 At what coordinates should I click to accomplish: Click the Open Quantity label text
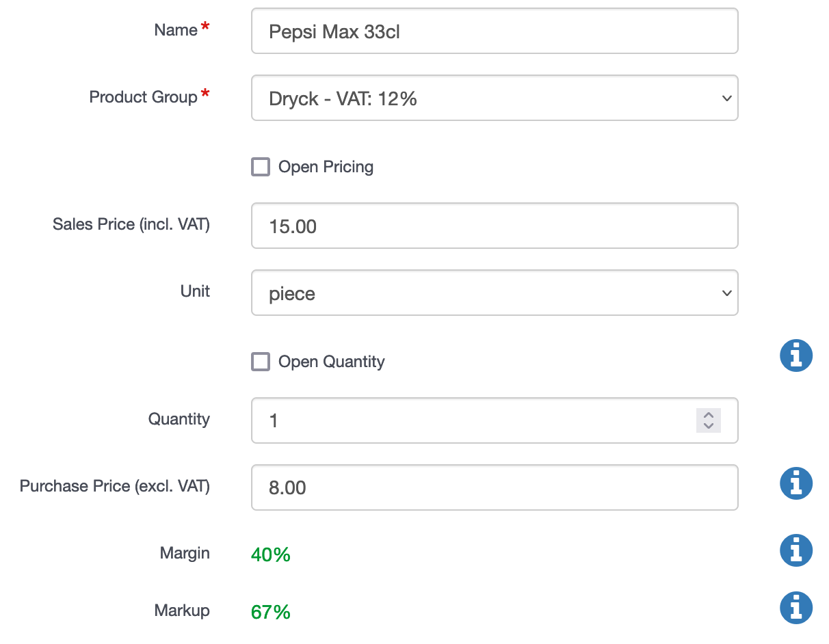[x=332, y=362]
